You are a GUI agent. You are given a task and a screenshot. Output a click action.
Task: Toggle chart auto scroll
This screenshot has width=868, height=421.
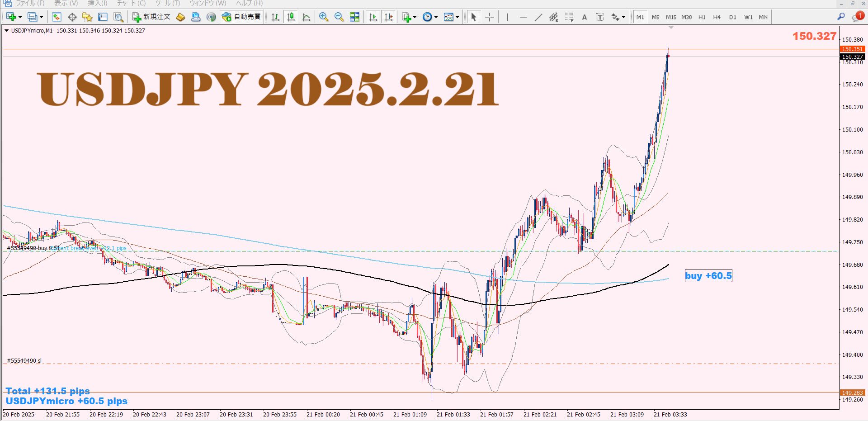(x=373, y=17)
